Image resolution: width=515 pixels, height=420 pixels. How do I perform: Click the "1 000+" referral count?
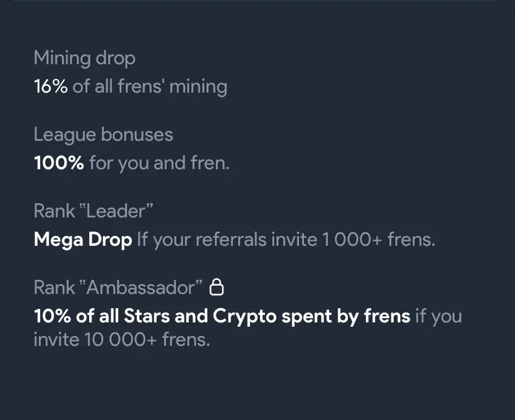coord(352,240)
